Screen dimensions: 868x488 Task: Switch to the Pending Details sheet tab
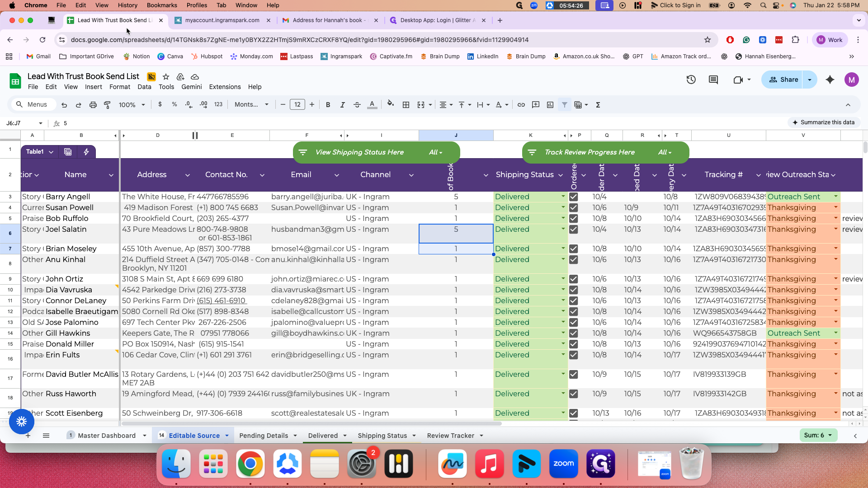coord(264,436)
